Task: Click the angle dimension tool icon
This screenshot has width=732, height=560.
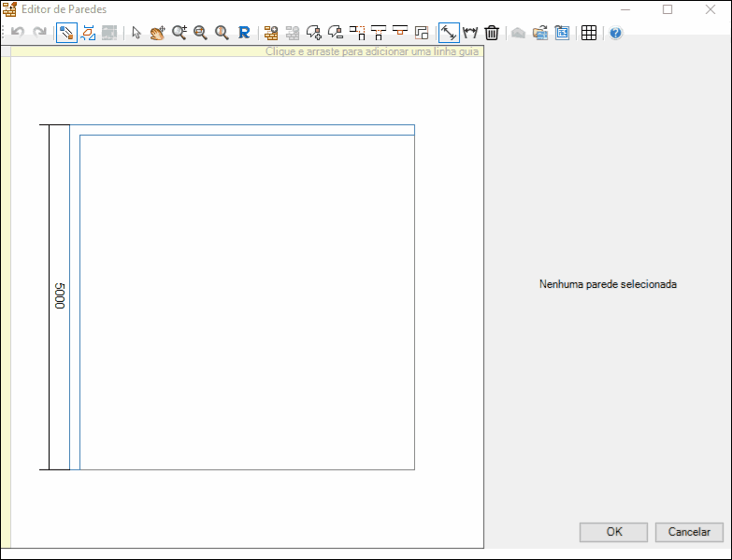Action: point(470,33)
